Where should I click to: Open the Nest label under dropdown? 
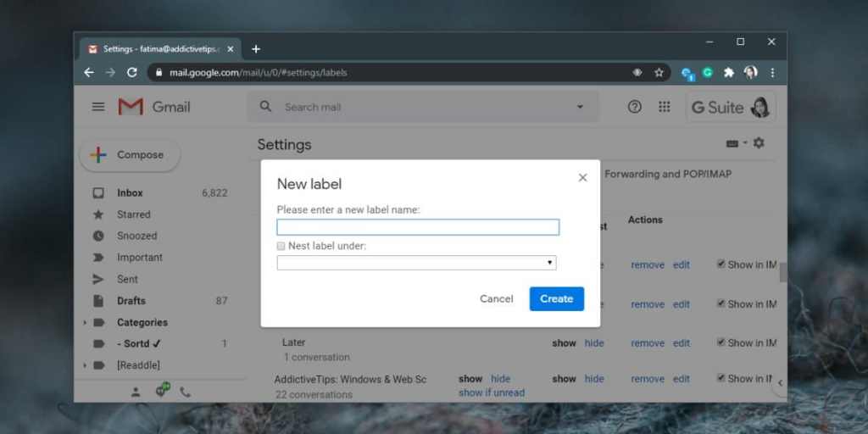pos(416,263)
